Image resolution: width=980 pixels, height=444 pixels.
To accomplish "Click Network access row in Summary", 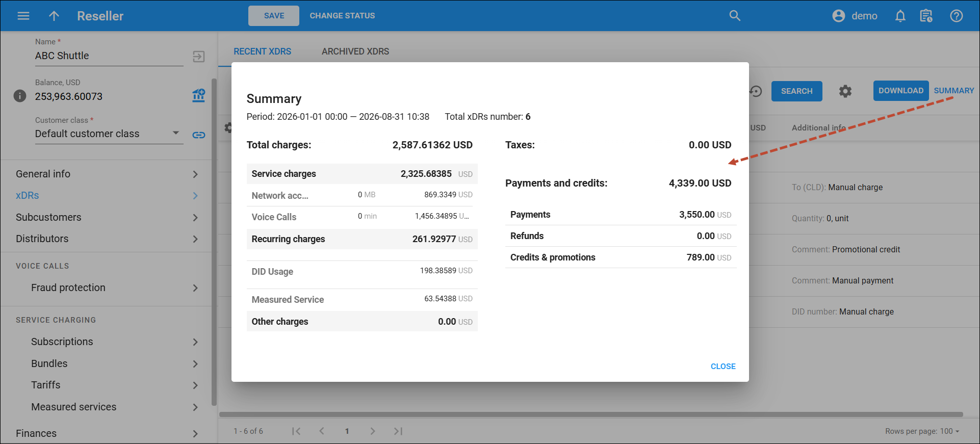I will coord(362,195).
